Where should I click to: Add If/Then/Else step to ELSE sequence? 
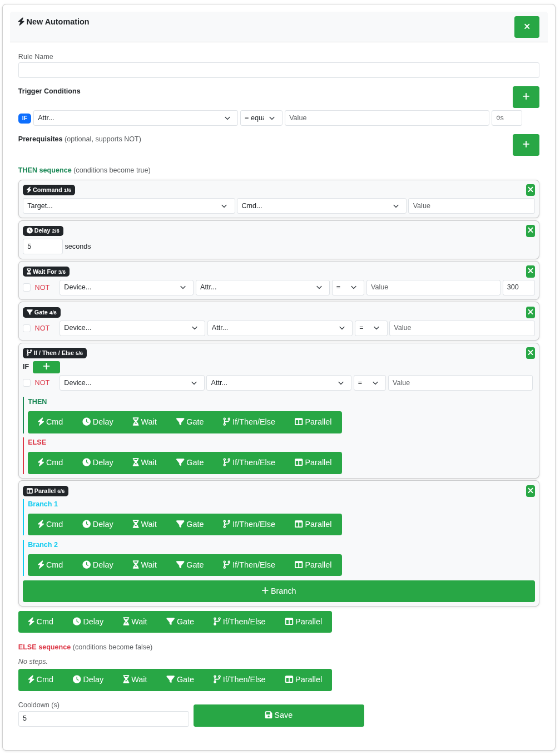click(x=240, y=679)
